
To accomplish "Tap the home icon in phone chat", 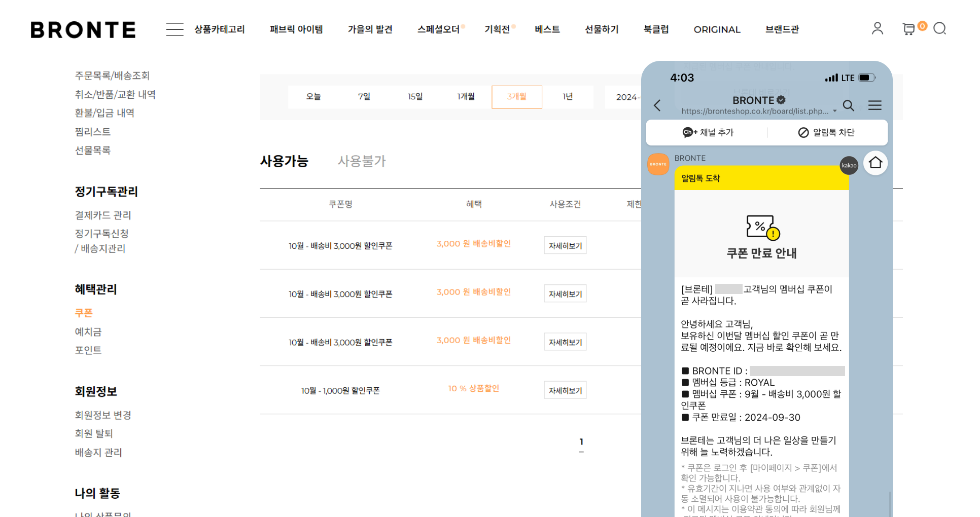I will (x=876, y=163).
